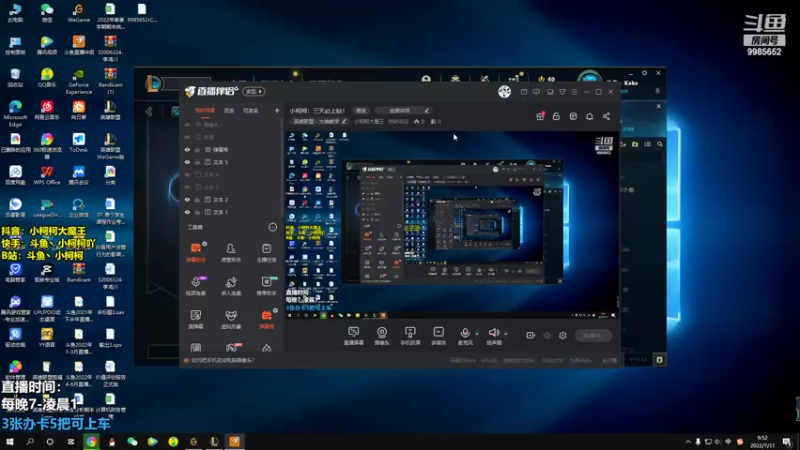Toggle visibility of 文本 1 source
800x450 pixels.
[187, 212]
